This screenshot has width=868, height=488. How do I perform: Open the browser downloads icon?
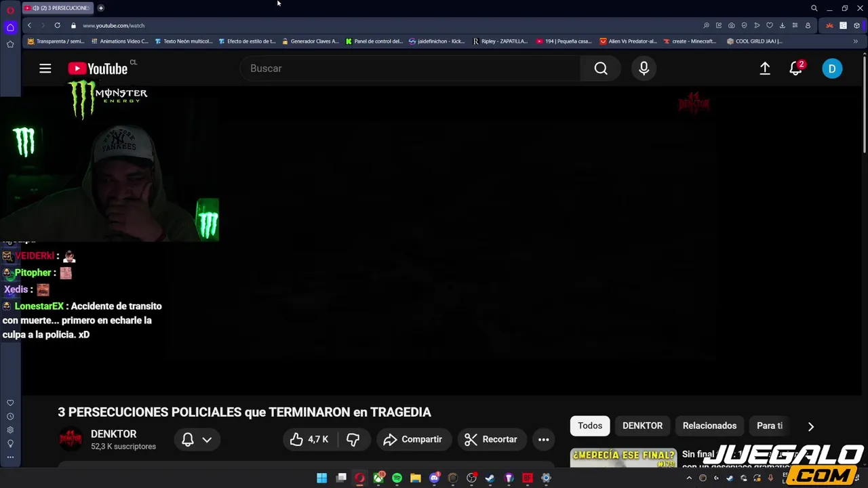tap(782, 26)
